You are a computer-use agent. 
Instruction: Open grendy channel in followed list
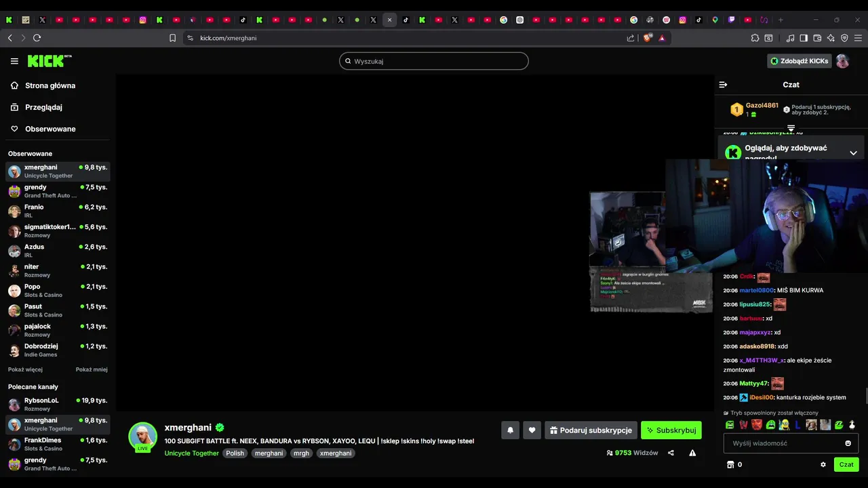tap(58, 191)
